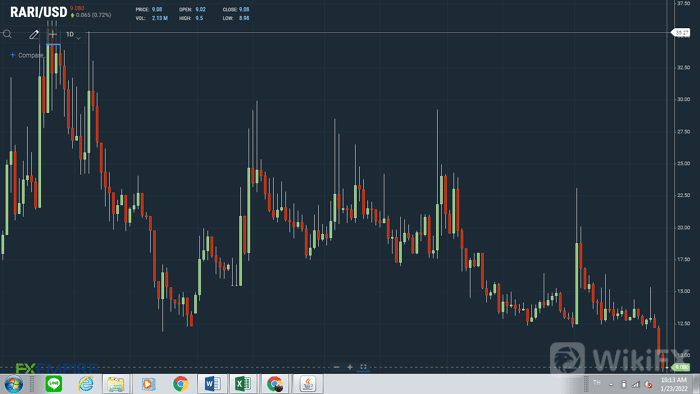This screenshot has height=394, width=700.
Task: Open the muted volume tray icon
Action: 648,384
